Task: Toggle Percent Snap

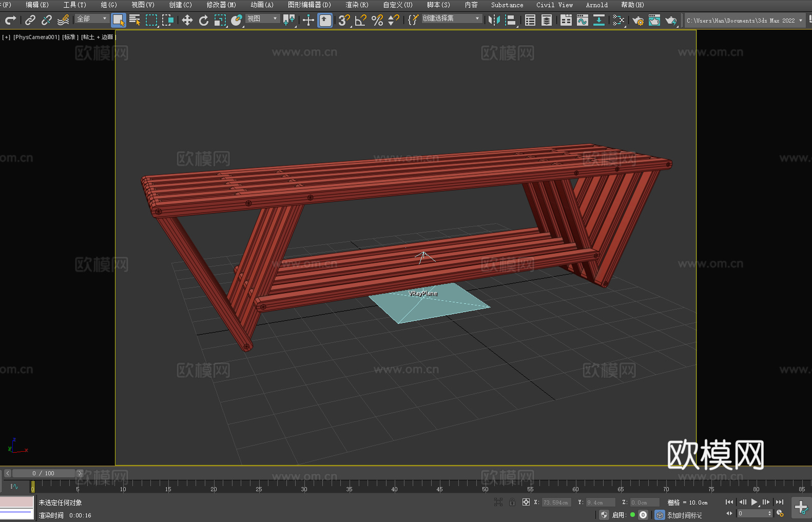Action: [377, 20]
